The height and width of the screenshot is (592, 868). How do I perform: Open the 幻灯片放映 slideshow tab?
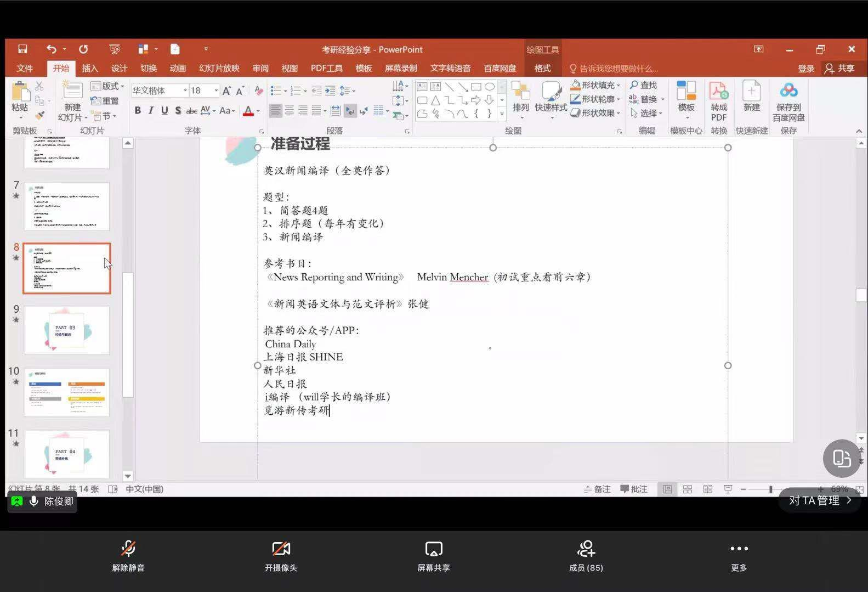coord(219,69)
